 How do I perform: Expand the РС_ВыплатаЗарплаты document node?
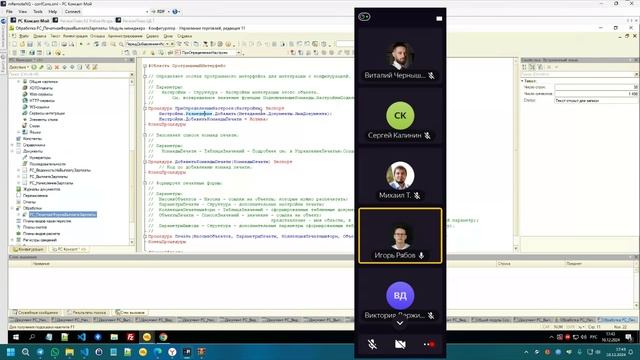tap(18, 176)
